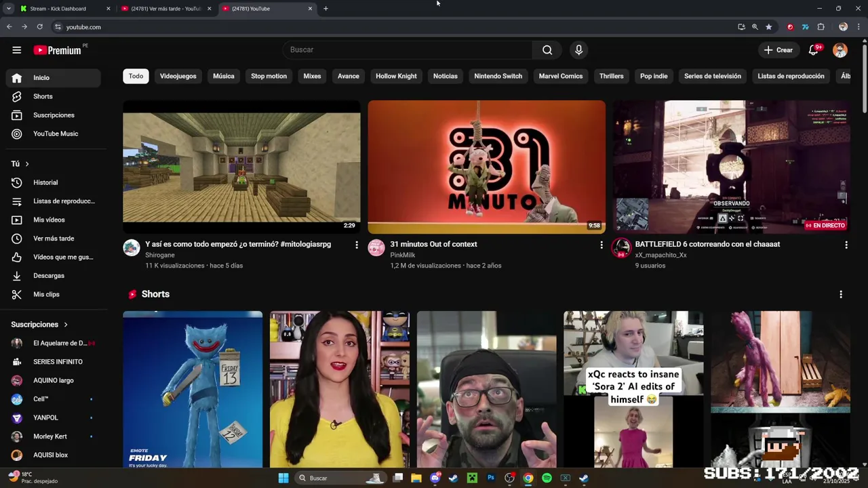Select the Nintendo Switch chip
Viewport: 868px width, 488px height.
(x=498, y=76)
